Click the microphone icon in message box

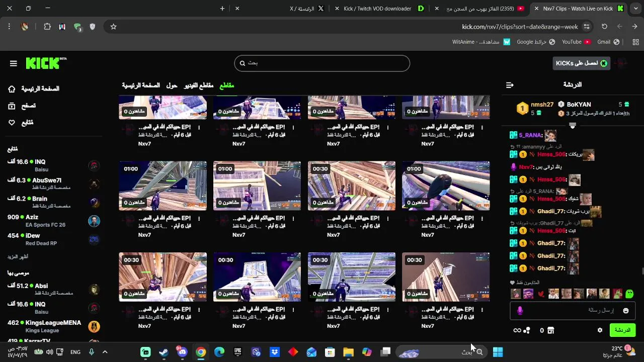pyautogui.click(x=520, y=311)
